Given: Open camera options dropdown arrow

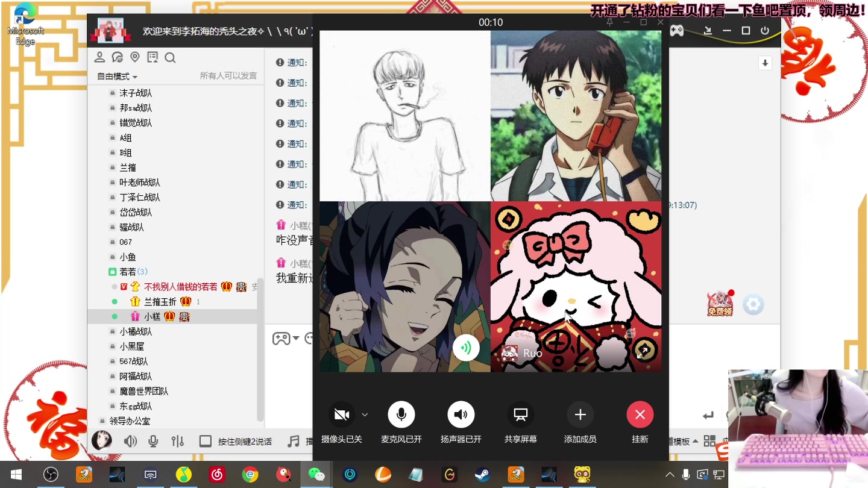Looking at the screenshot, I should pyautogui.click(x=365, y=414).
